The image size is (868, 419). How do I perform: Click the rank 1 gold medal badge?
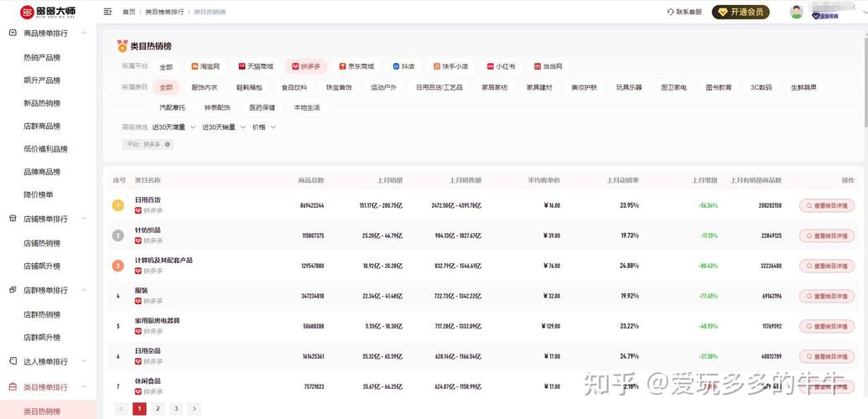(118, 205)
